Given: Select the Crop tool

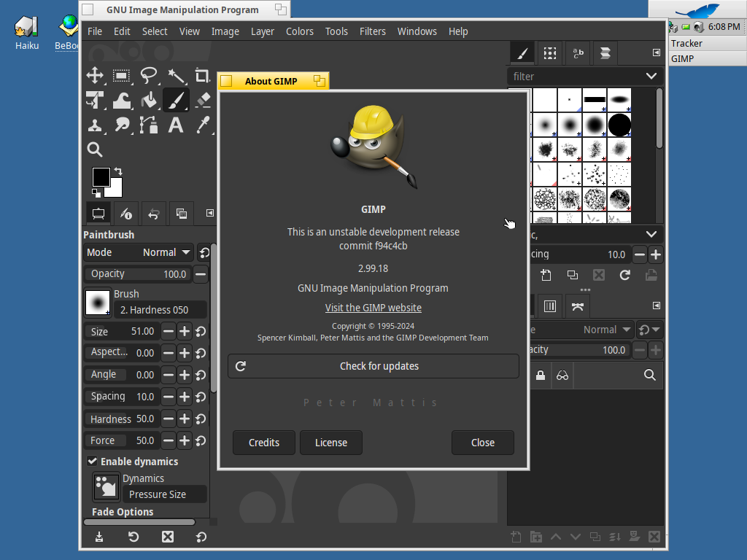Looking at the screenshot, I should 203,75.
